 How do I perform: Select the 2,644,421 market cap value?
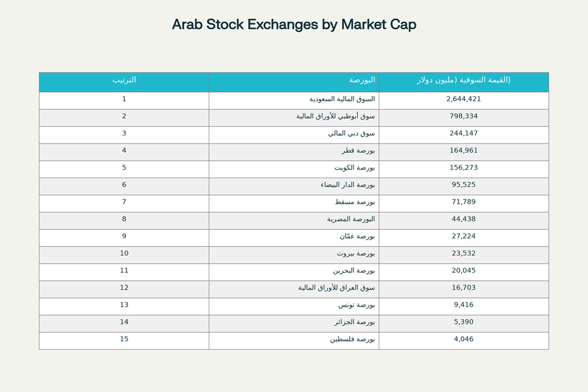click(x=463, y=99)
